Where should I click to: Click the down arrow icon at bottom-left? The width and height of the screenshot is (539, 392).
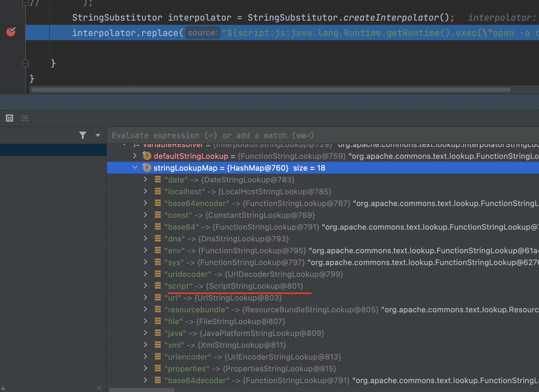click(3, 388)
